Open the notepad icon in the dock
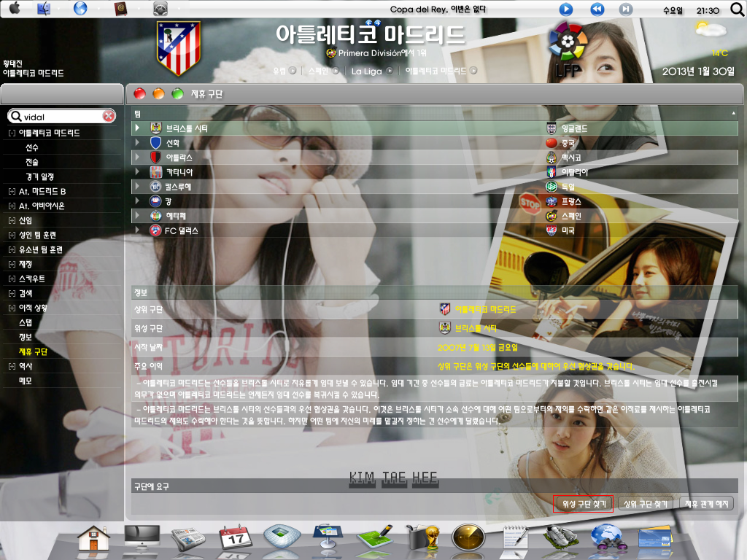 coord(516,539)
